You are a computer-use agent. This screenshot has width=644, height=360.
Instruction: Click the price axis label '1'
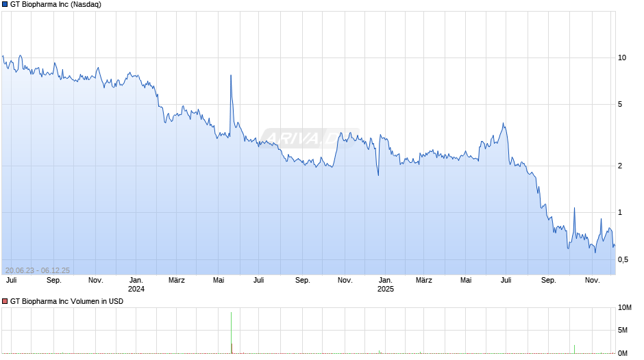coord(620,213)
